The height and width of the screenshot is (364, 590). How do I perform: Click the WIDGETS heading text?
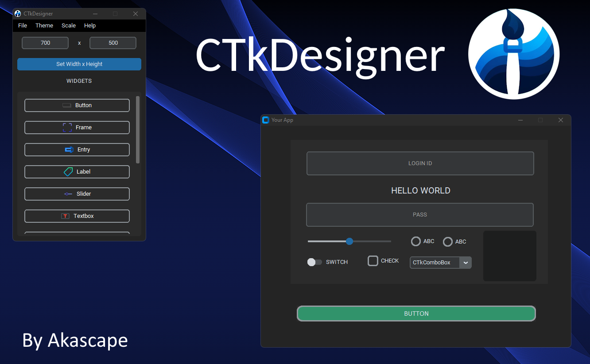79,81
